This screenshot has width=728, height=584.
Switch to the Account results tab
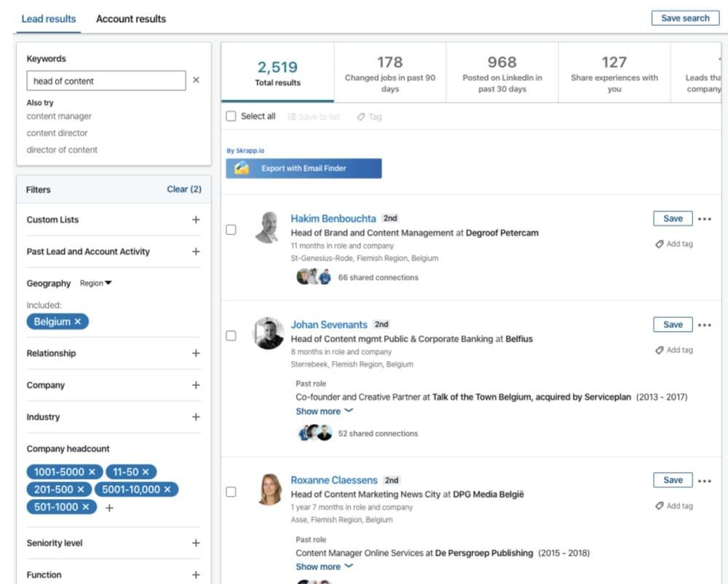(x=131, y=19)
